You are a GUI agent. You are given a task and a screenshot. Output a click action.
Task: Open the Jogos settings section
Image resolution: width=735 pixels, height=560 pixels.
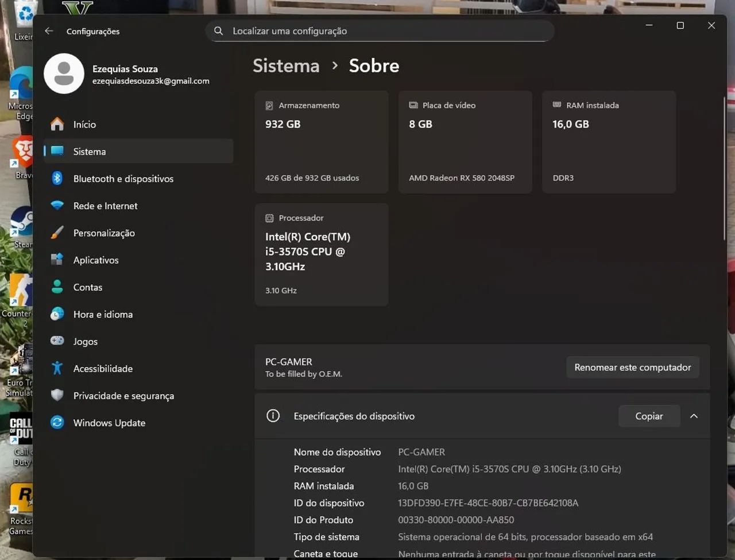point(85,341)
